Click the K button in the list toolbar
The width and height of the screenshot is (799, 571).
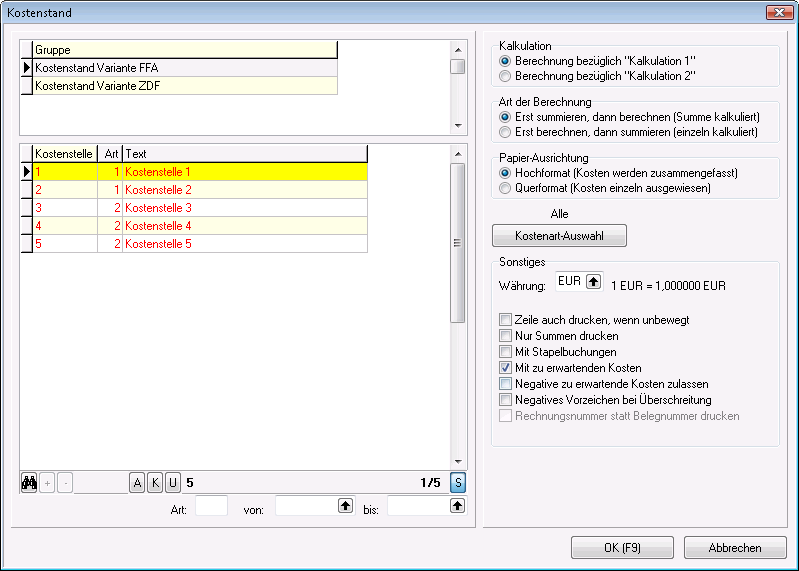tap(155, 483)
